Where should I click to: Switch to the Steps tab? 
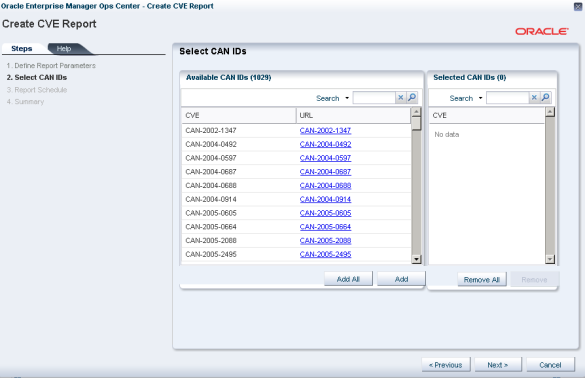click(x=22, y=49)
